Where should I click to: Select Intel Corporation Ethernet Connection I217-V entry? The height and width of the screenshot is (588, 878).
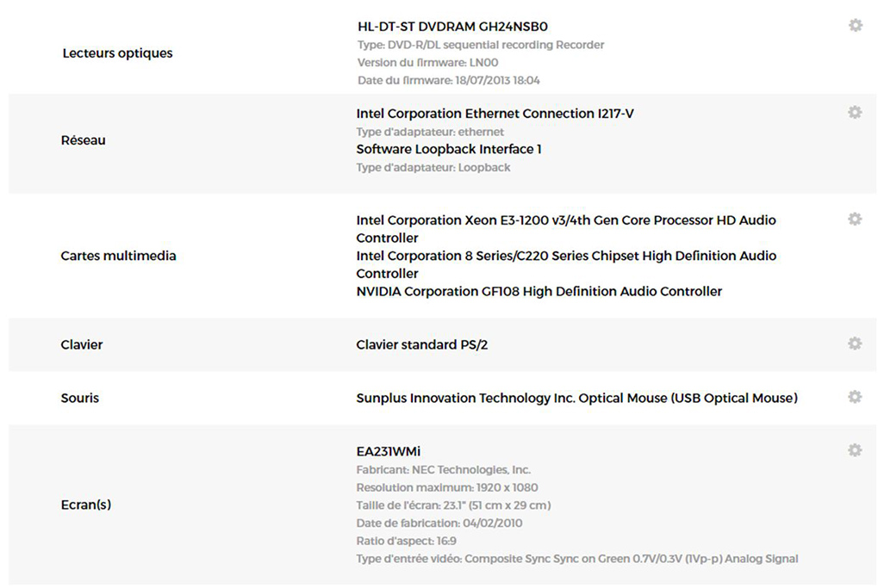(x=495, y=114)
